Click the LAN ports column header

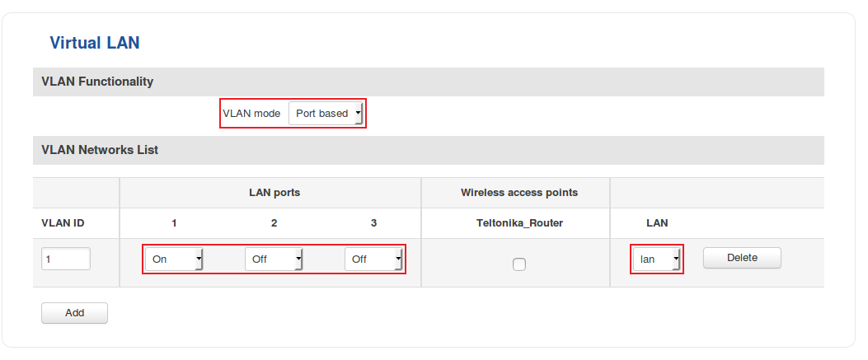point(274,193)
